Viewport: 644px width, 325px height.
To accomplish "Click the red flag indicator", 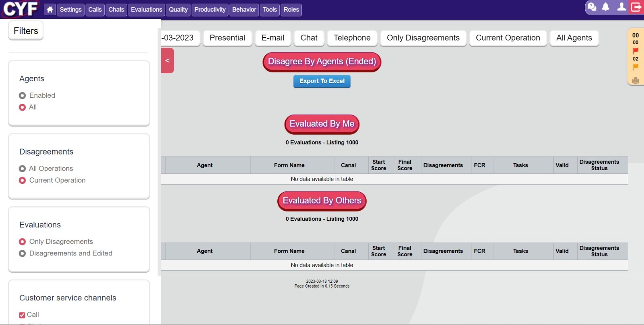I will (636, 51).
